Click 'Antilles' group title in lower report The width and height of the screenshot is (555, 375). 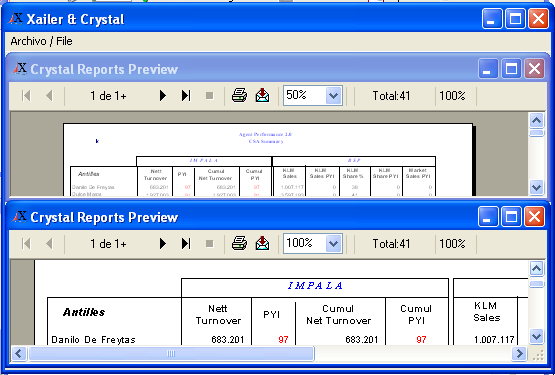pyautogui.click(x=84, y=312)
